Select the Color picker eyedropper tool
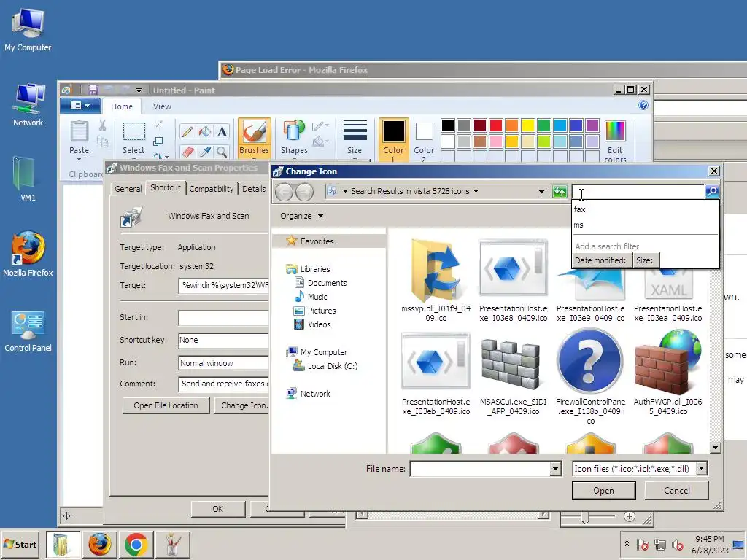The height and width of the screenshot is (560, 747). click(205, 152)
